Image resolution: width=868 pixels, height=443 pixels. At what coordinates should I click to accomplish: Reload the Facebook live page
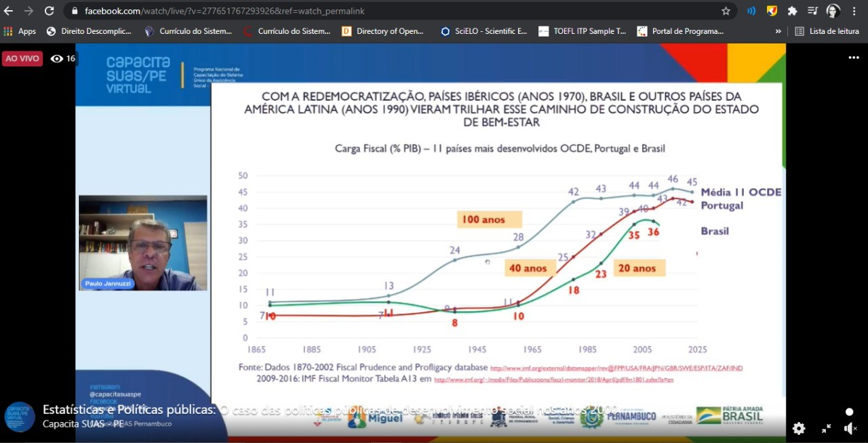point(49,11)
